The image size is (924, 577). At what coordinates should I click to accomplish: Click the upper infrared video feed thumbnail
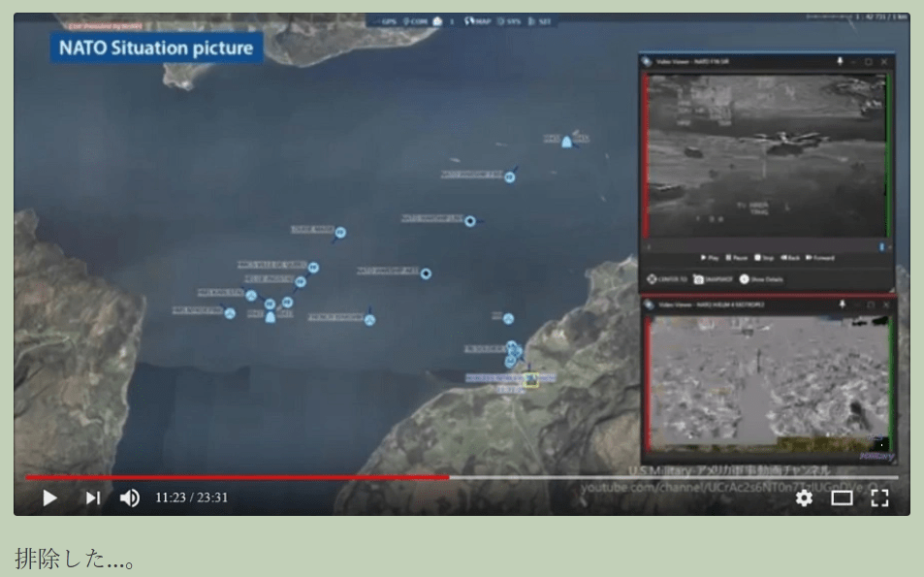pos(767,155)
